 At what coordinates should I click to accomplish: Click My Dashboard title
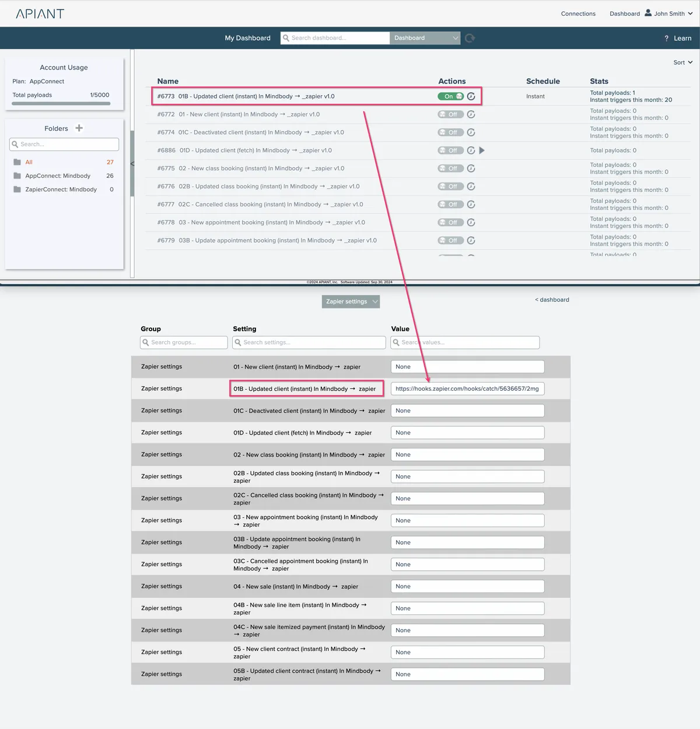pos(248,38)
